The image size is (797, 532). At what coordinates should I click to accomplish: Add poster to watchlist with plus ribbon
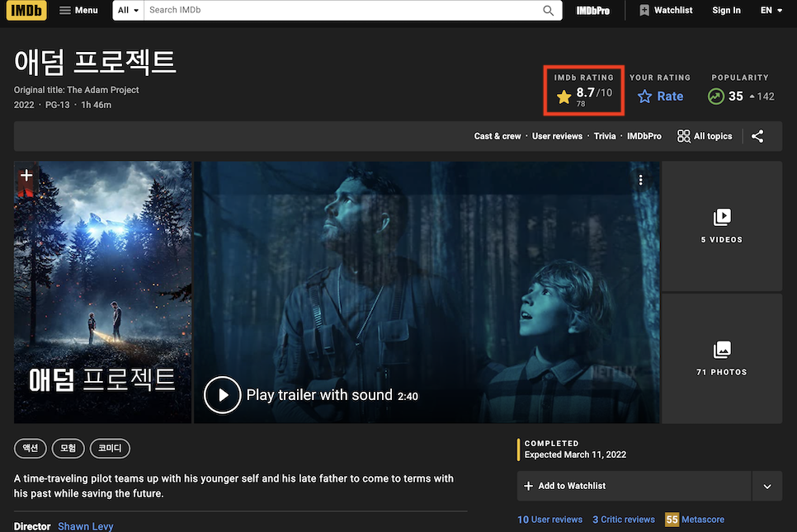[26, 177]
